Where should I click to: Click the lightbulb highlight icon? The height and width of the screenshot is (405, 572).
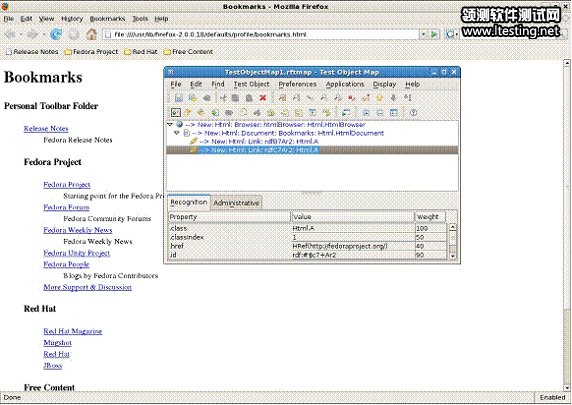point(380,98)
